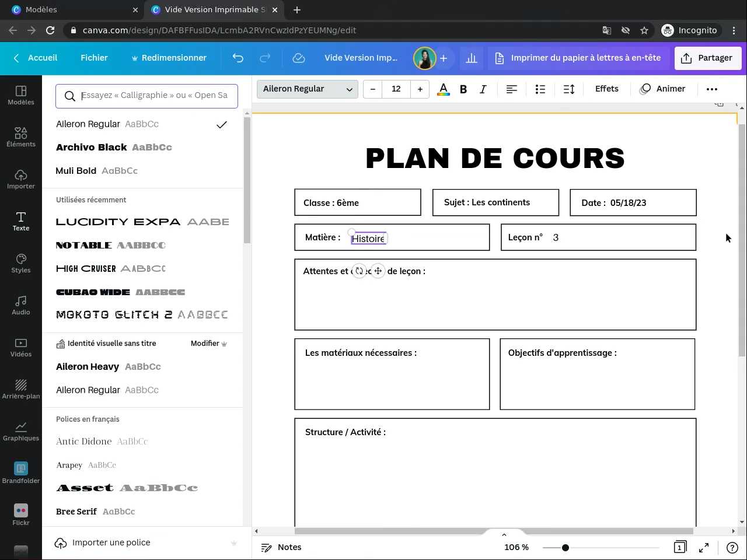Open the Modèles sidebar panel

[21, 96]
